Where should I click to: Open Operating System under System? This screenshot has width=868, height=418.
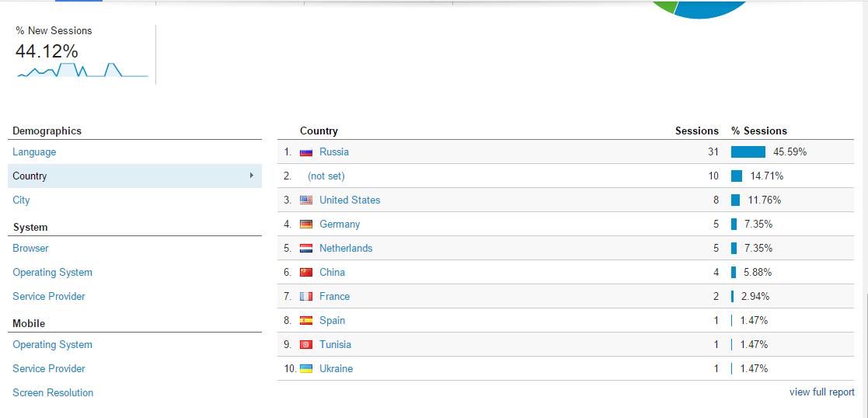pos(53,273)
